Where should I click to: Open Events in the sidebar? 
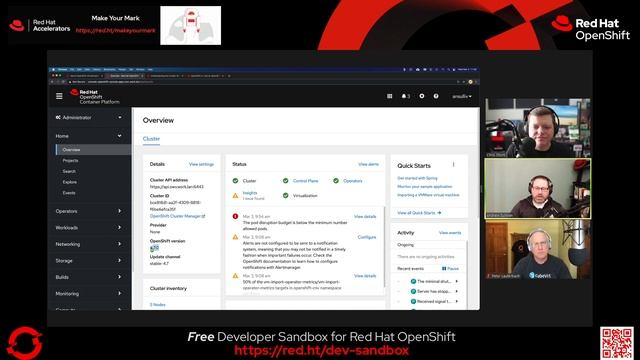(x=69, y=193)
